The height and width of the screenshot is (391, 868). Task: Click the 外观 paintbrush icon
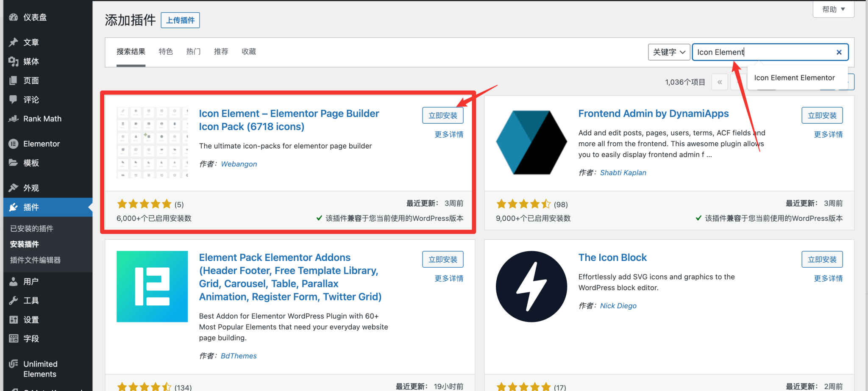(x=14, y=188)
